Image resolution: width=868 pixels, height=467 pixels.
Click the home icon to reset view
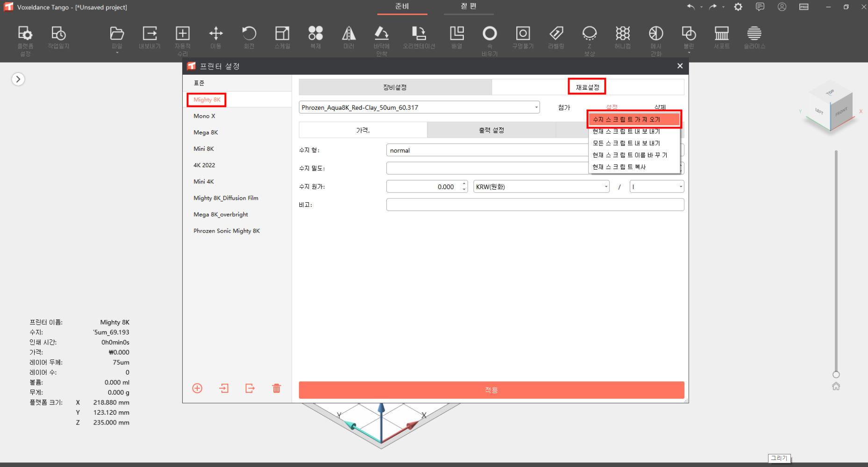click(x=836, y=386)
